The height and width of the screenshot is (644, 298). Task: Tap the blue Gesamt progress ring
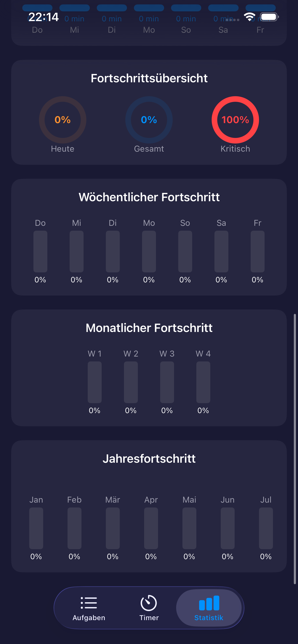coord(149,120)
